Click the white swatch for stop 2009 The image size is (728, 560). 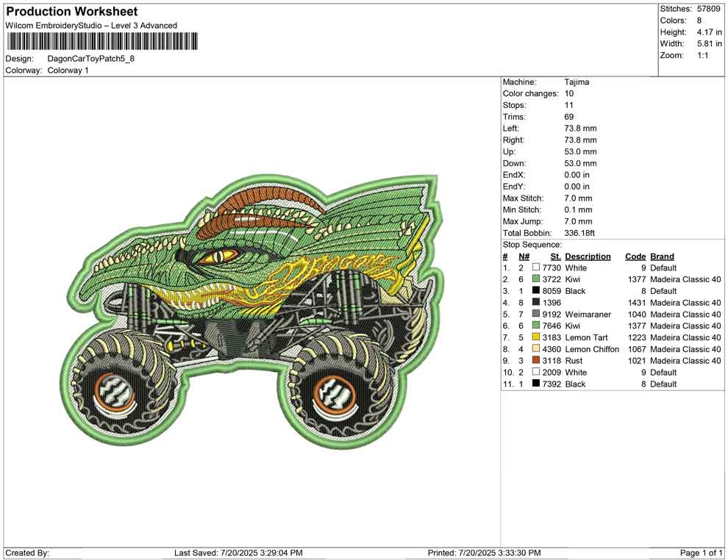(x=536, y=372)
